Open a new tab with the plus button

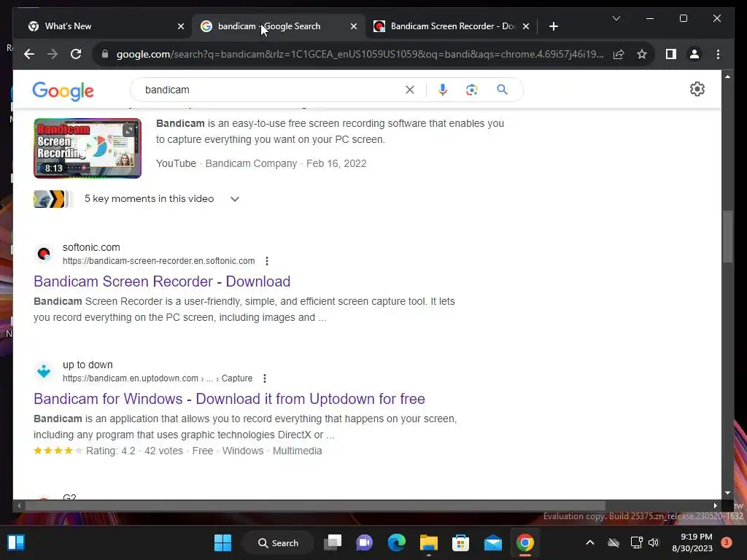point(553,26)
